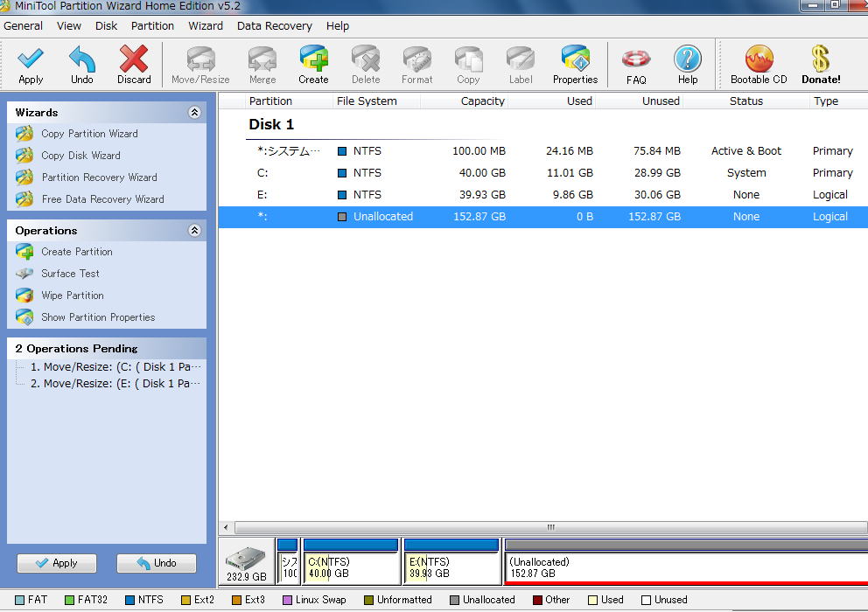The image size is (868, 612).
Task: Sort by the File System column header
Action: [376, 101]
